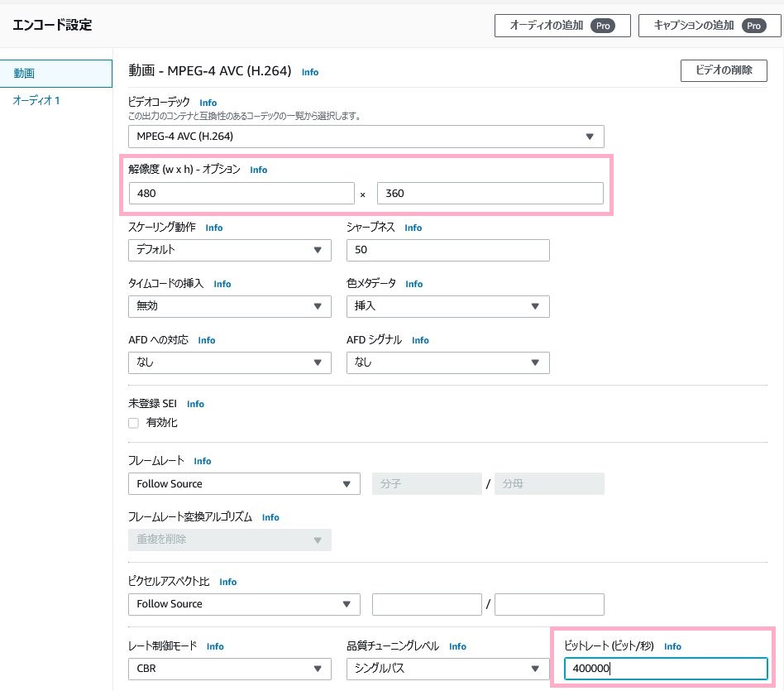Image resolution: width=784 pixels, height=691 pixels.
Task: Click the pixel aspect ratio denominator field
Action: pyautogui.click(x=549, y=604)
